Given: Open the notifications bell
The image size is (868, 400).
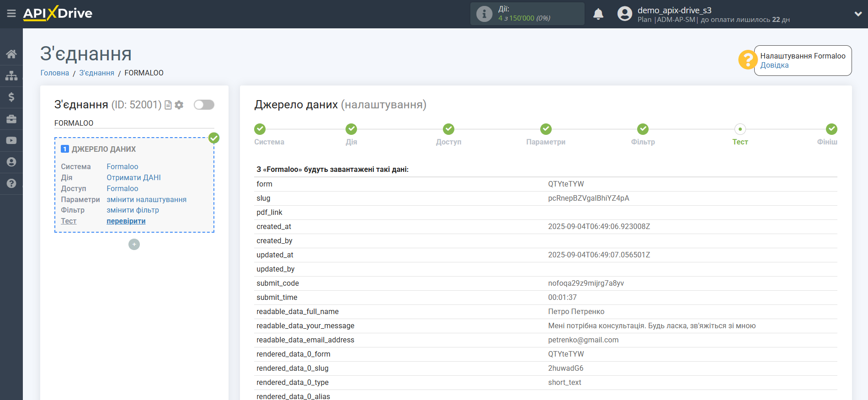Looking at the screenshot, I should coord(598,14).
